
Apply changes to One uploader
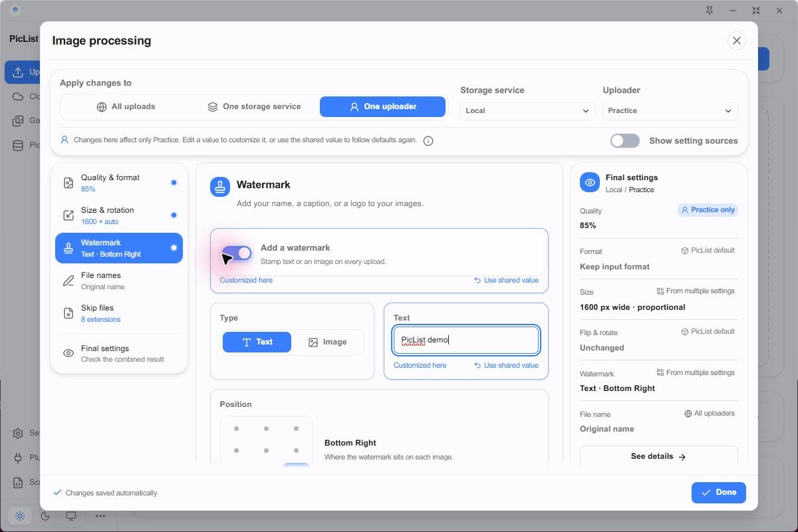pos(382,106)
